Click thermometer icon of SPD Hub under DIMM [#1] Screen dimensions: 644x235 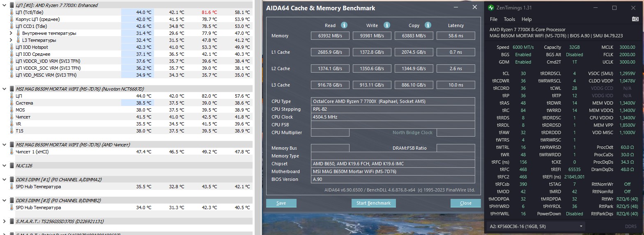(12, 187)
